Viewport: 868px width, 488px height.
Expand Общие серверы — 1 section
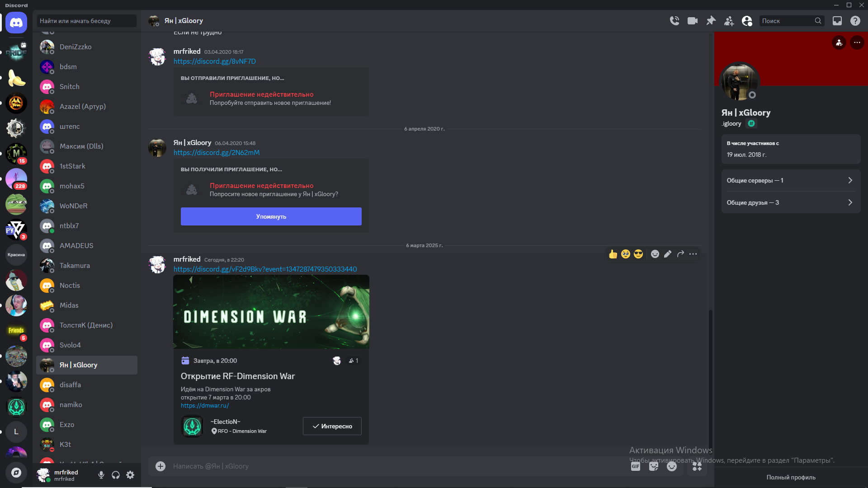pyautogui.click(x=791, y=180)
